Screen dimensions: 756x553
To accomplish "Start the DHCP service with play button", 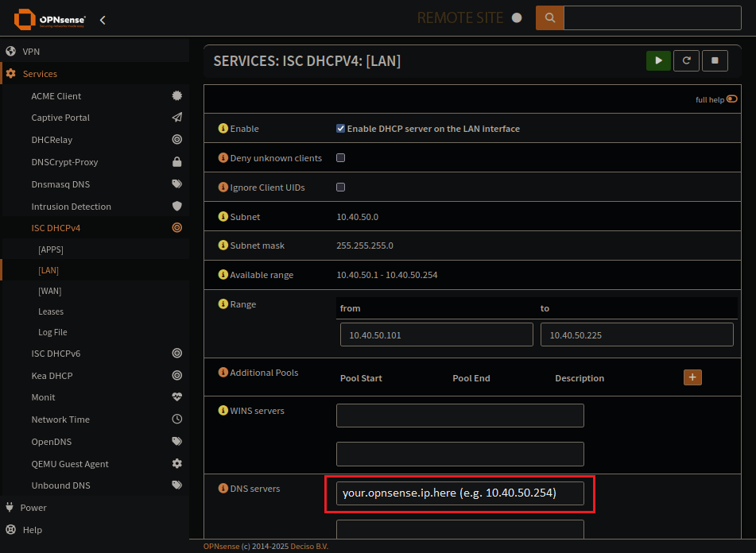I will pyautogui.click(x=658, y=60).
